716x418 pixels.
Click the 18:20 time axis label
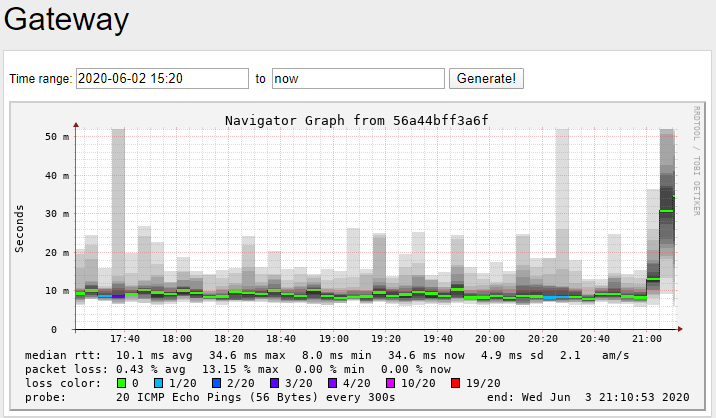pyautogui.click(x=229, y=339)
